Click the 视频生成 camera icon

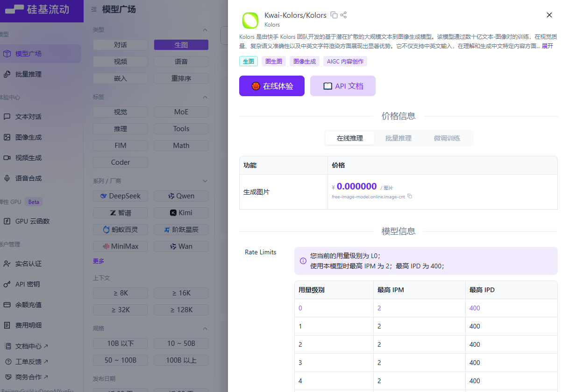pos(7,158)
